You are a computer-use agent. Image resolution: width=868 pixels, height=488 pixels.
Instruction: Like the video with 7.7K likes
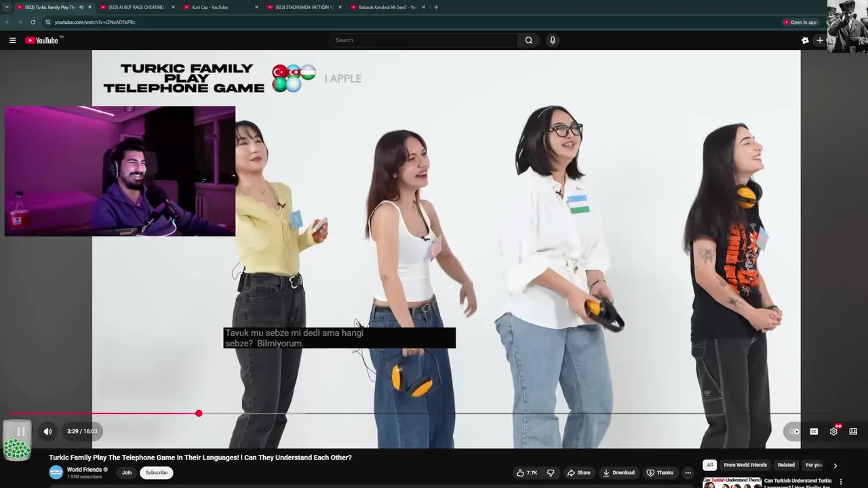click(526, 472)
